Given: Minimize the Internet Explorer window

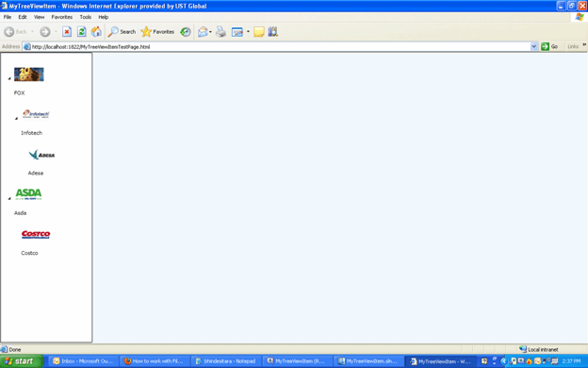Looking at the screenshot, I should point(561,6).
